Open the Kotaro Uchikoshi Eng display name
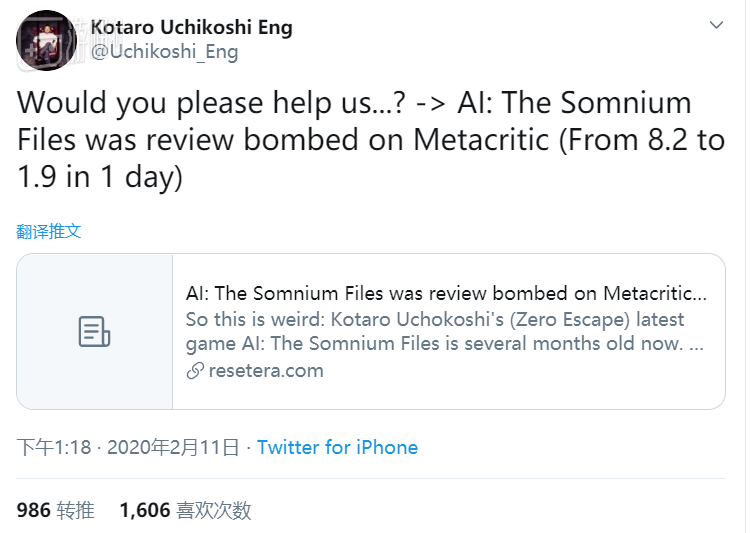750x533 pixels. click(x=191, y=27)
